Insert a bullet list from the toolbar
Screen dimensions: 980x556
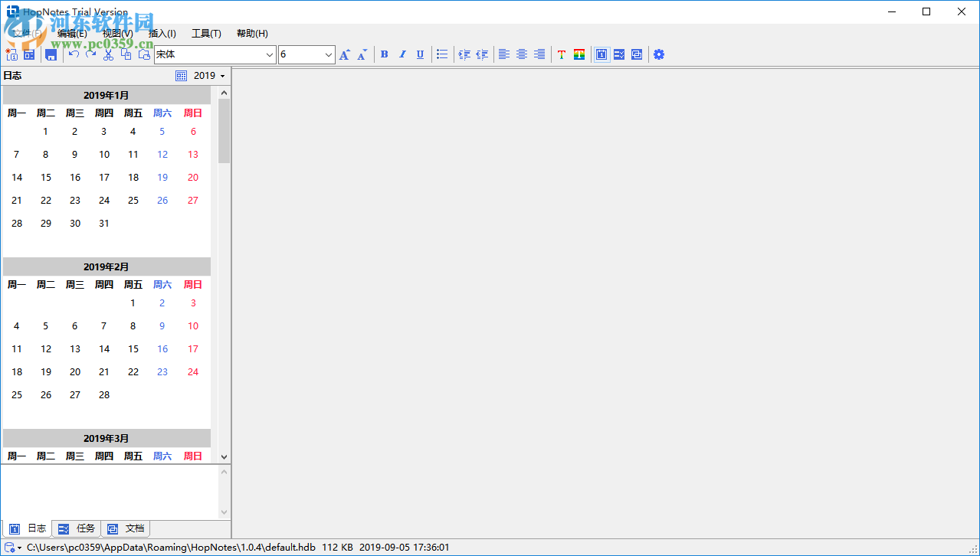(x=442, y=54)
